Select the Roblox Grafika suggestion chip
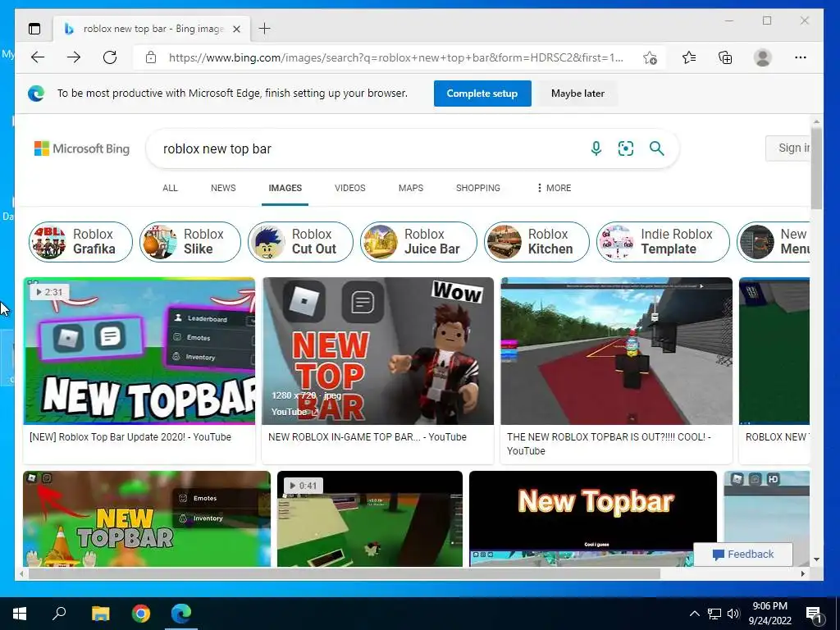This screenshot has height=630, width=840. point(80,242)
